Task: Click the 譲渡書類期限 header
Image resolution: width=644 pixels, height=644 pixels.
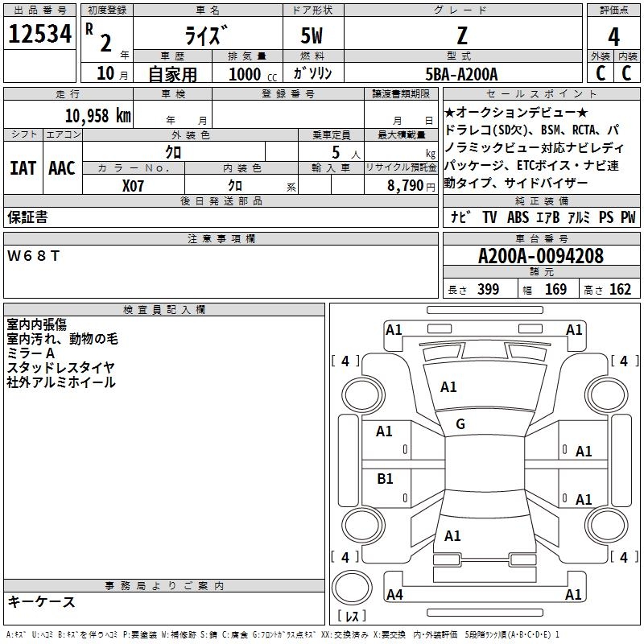Action: point(401,93)
